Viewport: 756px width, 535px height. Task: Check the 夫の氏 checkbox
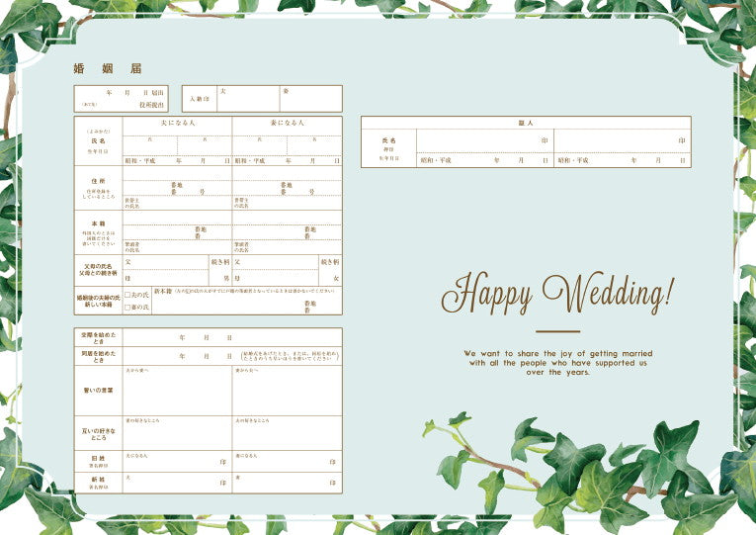(x=127, y=295)
